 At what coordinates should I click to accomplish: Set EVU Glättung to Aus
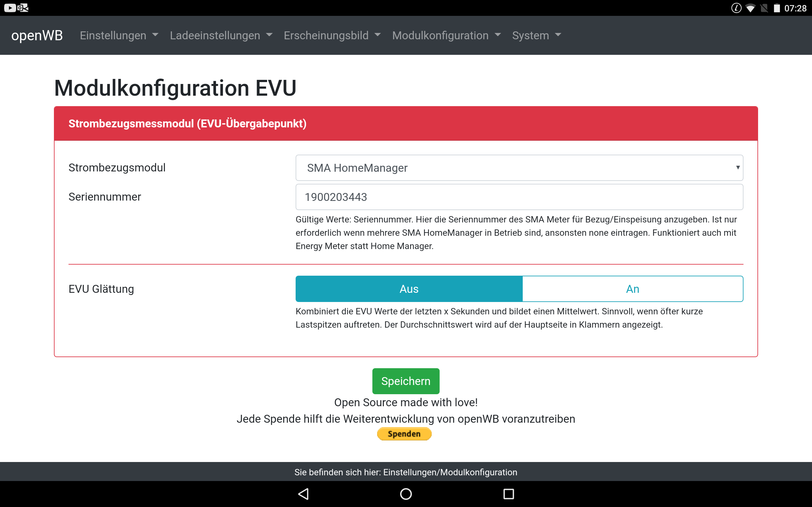pos(409,289)
